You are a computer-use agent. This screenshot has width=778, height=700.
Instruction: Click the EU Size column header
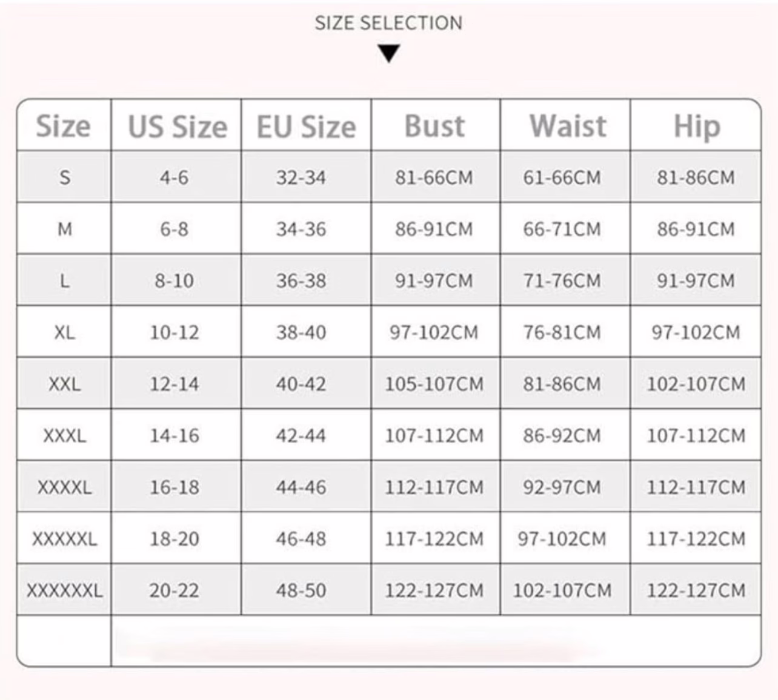coord(306,127)
